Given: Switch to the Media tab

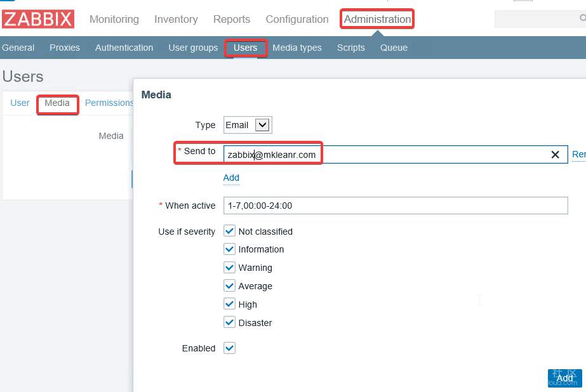Looking at the screenshot, I should pyautogui.click(x=57, y=103).
